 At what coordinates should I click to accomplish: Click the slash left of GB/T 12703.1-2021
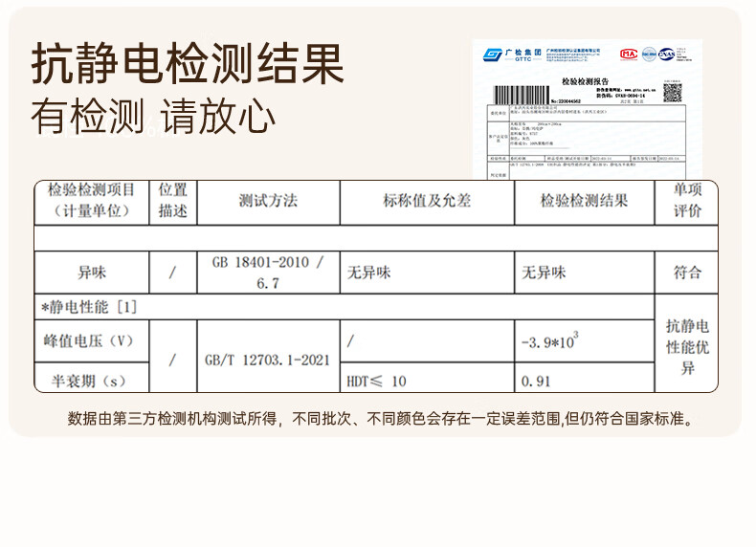pos(172,360)
